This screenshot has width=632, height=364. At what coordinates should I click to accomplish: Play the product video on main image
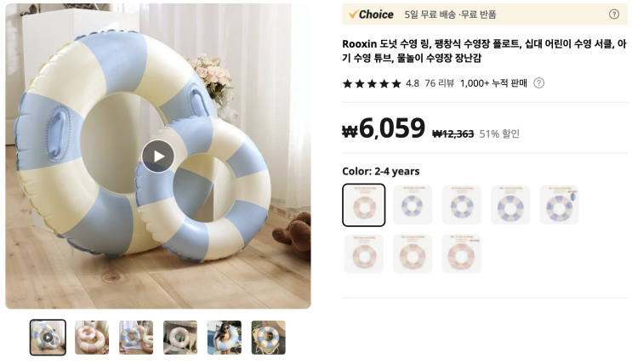[x=158, y=156]
